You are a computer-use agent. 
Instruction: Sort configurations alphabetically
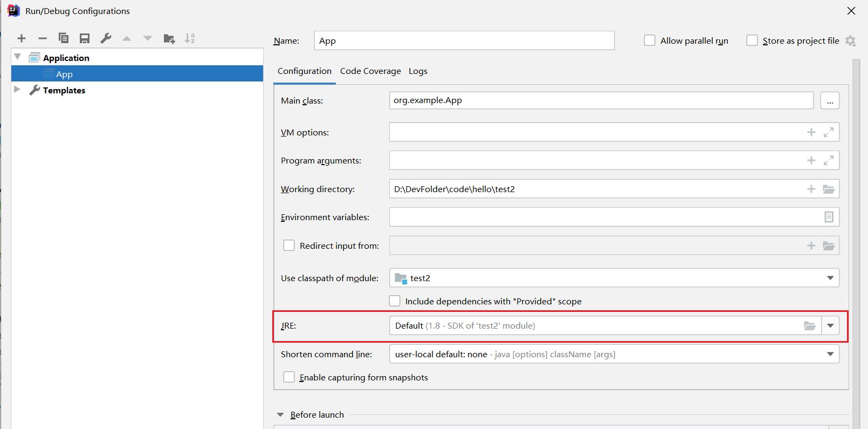click(x=190, y=38)
